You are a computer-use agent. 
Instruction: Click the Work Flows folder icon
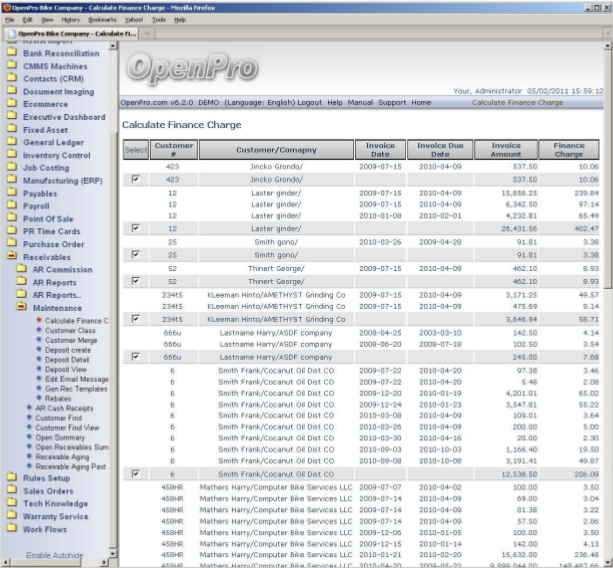(x=11, y=529)
